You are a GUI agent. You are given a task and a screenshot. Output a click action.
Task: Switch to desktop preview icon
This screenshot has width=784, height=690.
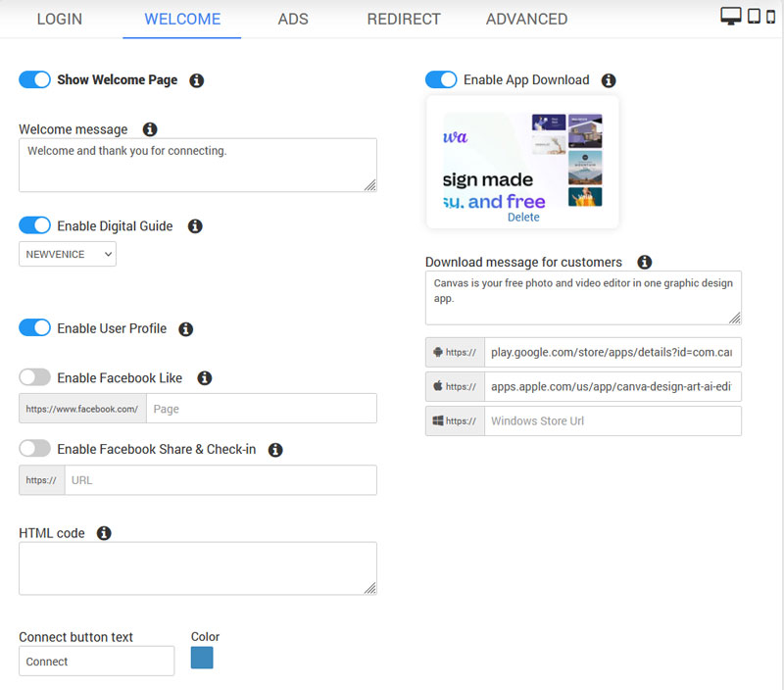coord(730,16)
